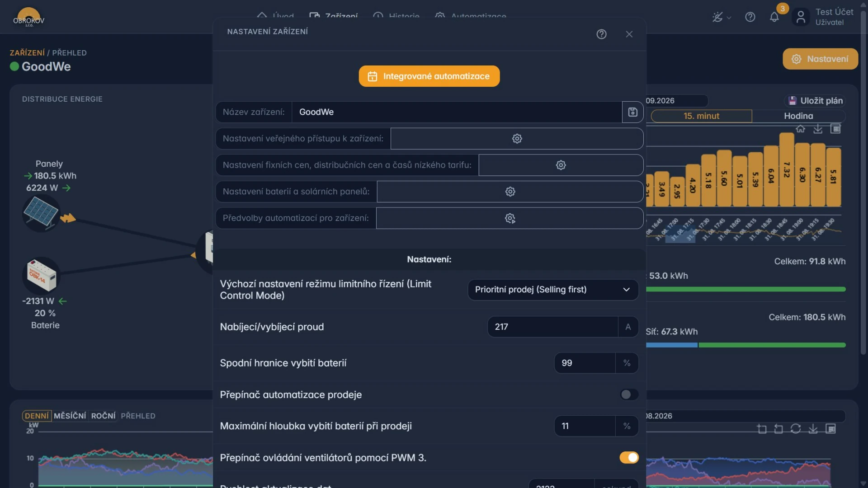Click the Celkem: 91.8 kWh progress bar
The width and height of the screenshot is (868, 488).
point(745,290)
